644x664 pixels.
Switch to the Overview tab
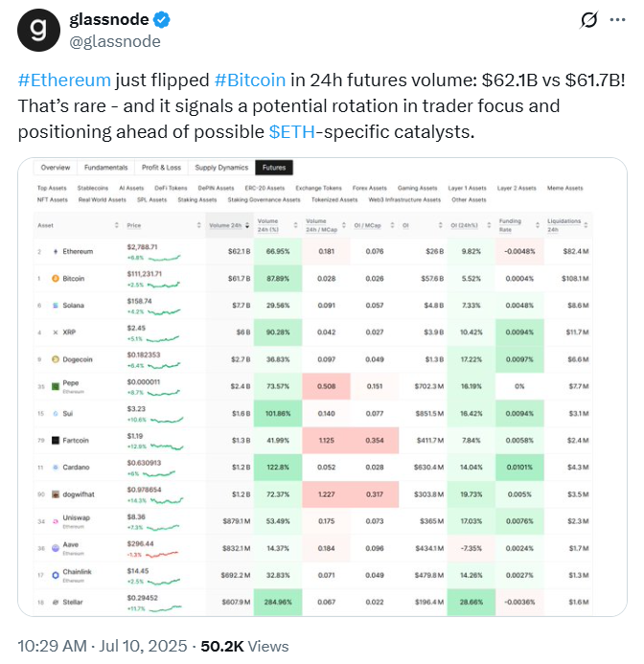pos(56,168)
